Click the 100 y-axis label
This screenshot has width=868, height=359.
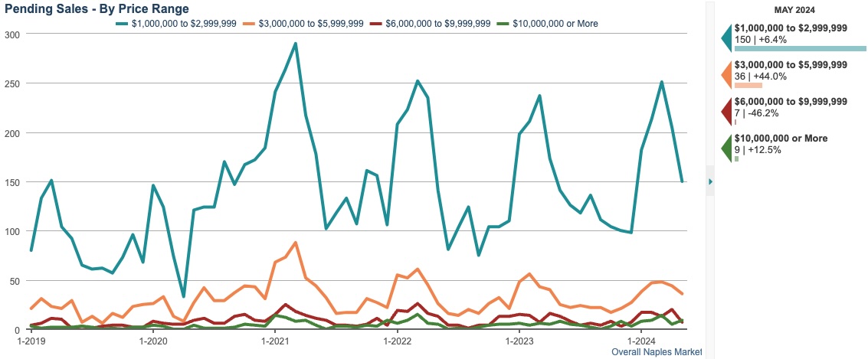tap(11, 231)
